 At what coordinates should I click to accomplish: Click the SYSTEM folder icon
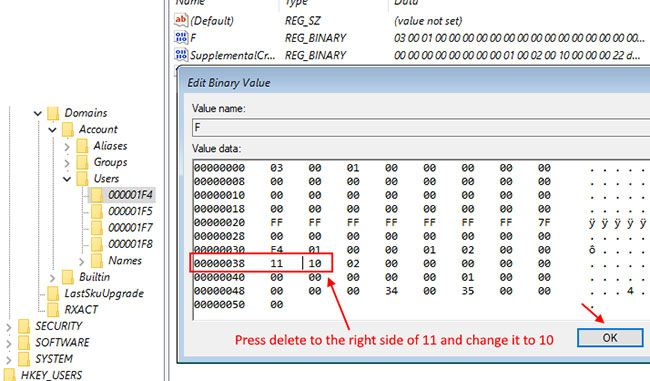[24, 359]
